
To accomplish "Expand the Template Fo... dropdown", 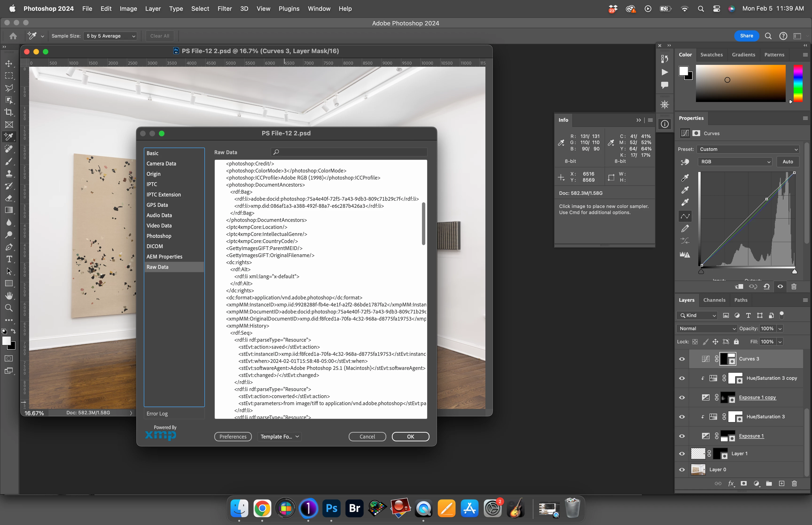I will tap(279, 437).
